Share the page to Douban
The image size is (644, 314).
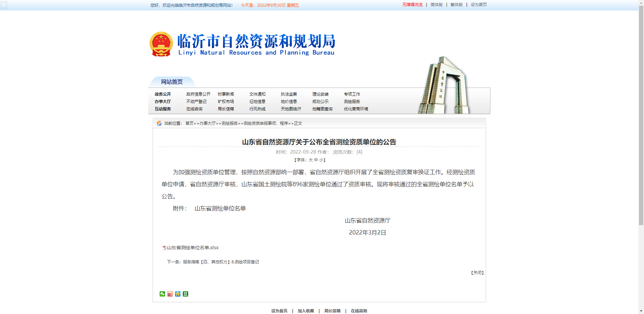click(185, 294)
